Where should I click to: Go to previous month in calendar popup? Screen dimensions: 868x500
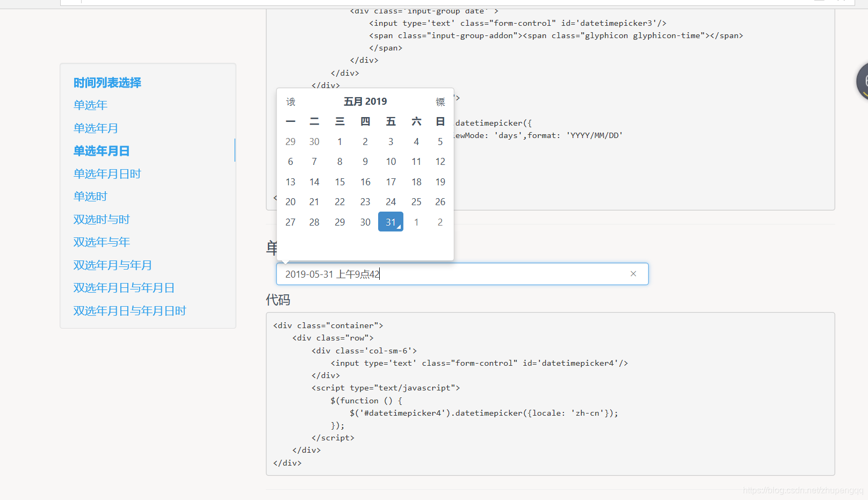tap(291, 102)
